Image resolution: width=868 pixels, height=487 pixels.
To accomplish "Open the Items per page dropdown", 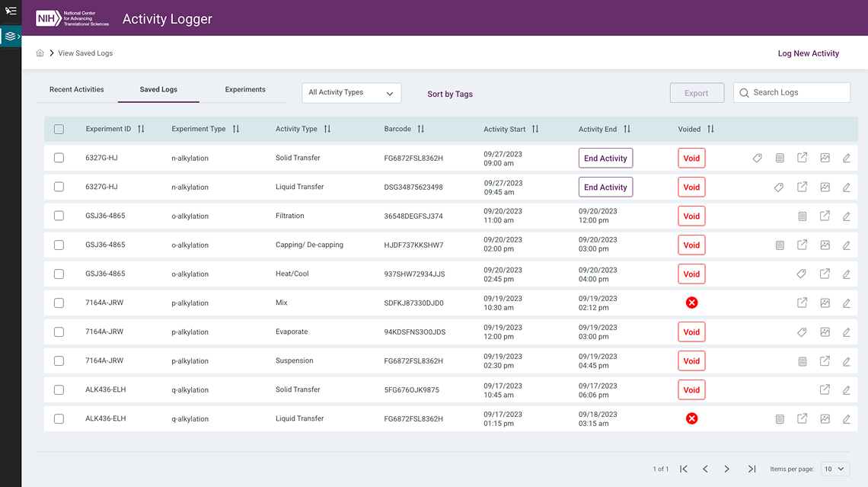I will click(x=834, y=469).
